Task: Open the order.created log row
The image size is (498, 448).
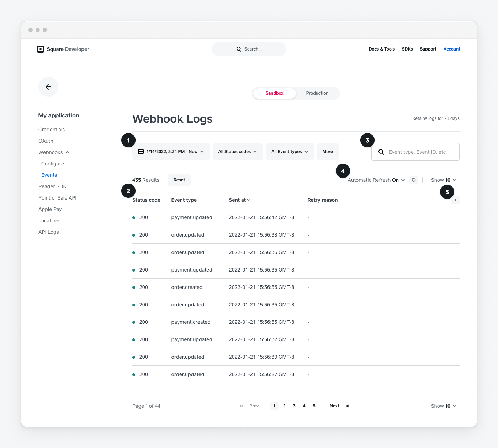Action: [x=296, y=287]
